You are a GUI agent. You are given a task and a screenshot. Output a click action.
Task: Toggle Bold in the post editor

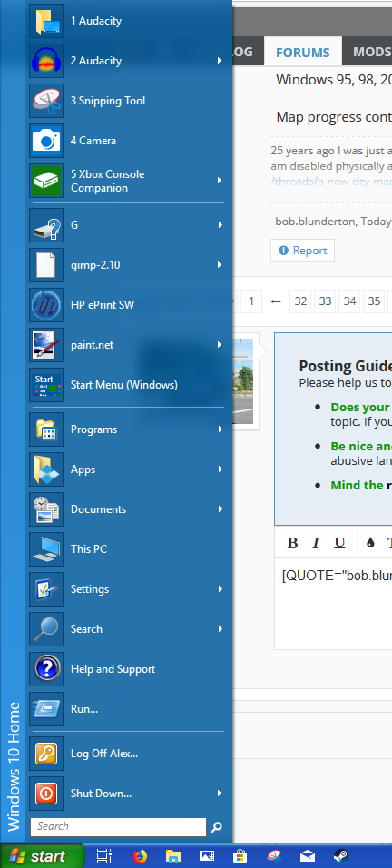click(292, 543)
